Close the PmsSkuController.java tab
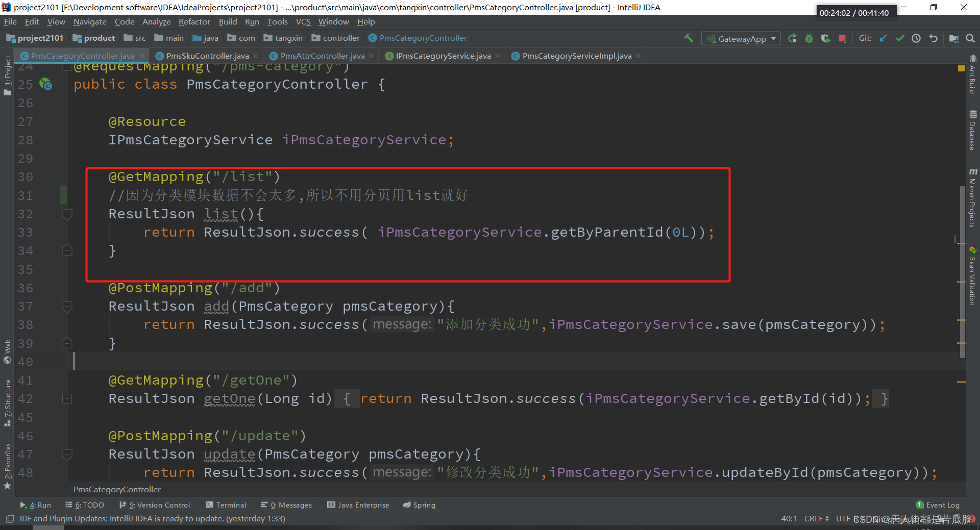 [256, 56]
